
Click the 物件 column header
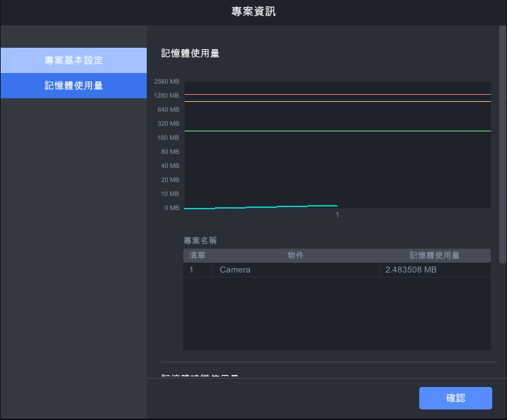coord(295,256)
